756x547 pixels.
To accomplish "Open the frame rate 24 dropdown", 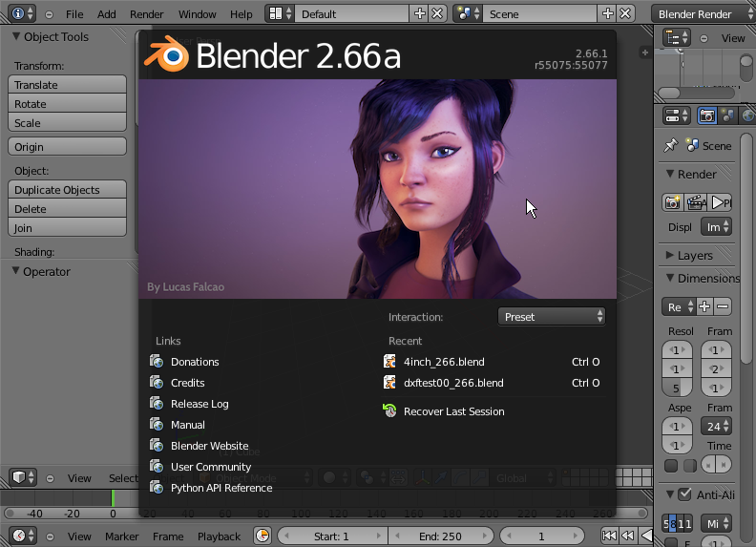I will point(716,427).
